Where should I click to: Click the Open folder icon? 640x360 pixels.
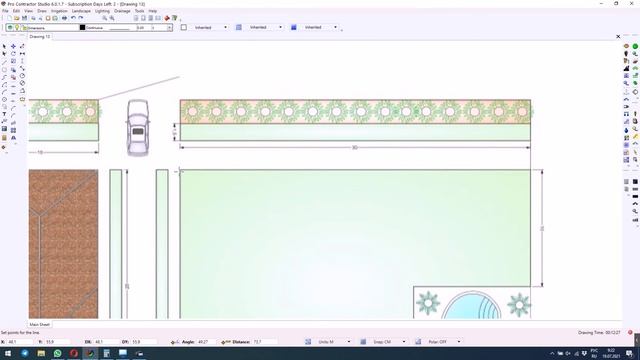point(17,18)
